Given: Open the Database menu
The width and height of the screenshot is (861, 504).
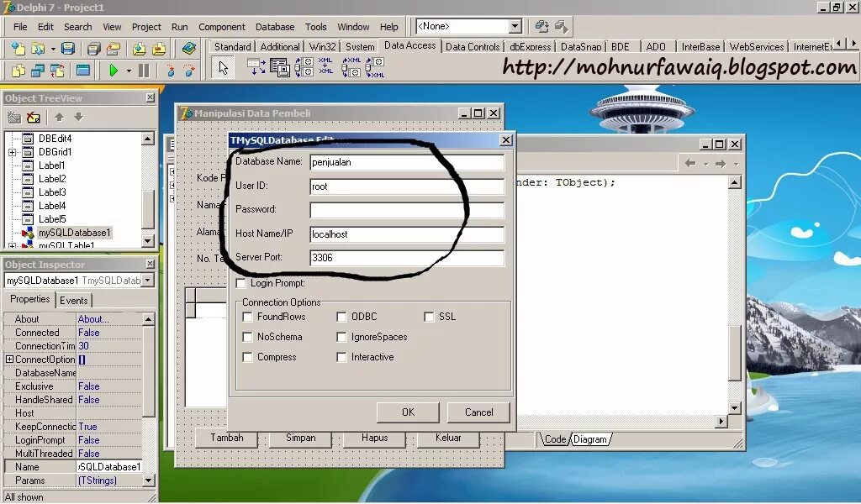Looking at the screenshot, I should pos(275,27).
